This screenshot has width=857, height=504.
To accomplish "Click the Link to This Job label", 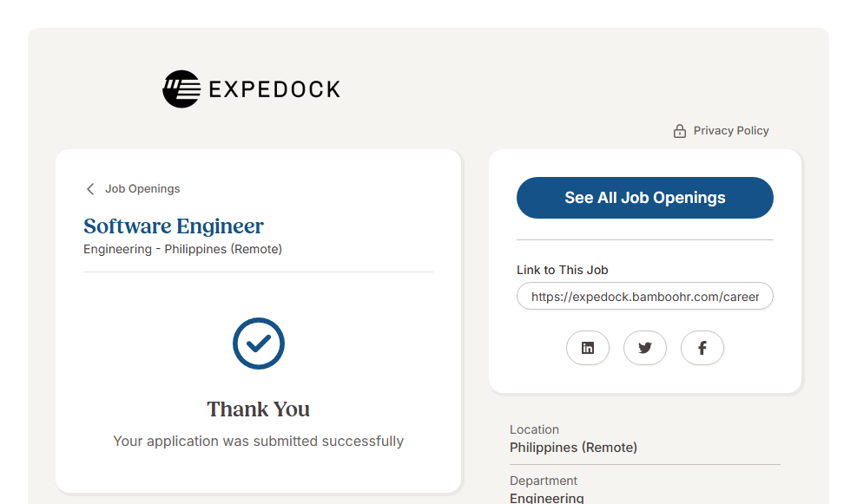I will [x=563, y=270].
